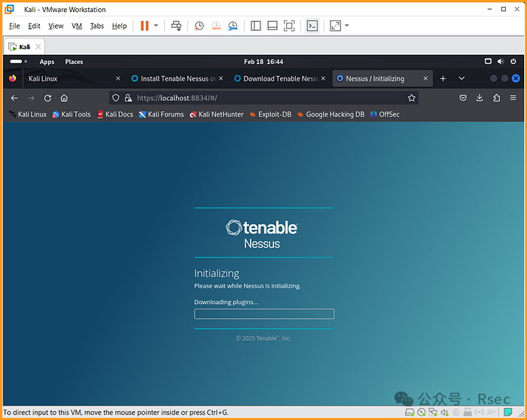Pause the VM with the orange pause icon
The width and height of the screenshot is (527, 420).
pos(145,26)
